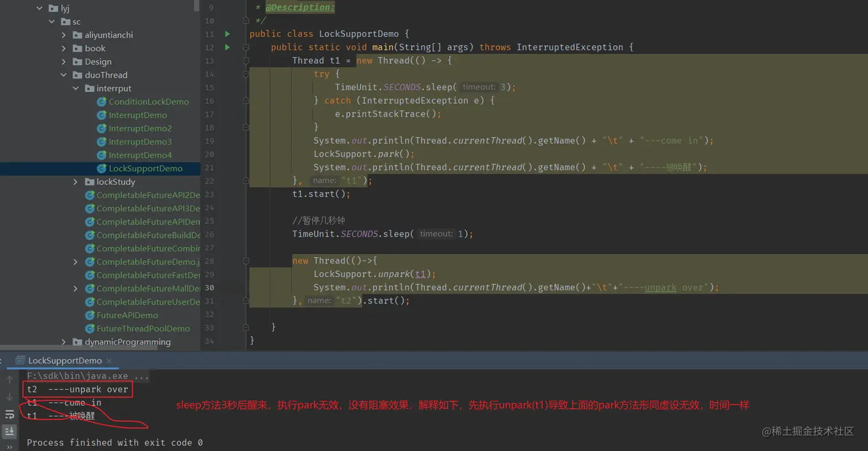The width and height of the screenshot is (868, 451).
Task: Open CompletableFutureUserDe in the project tree
Action: point(148,302)
